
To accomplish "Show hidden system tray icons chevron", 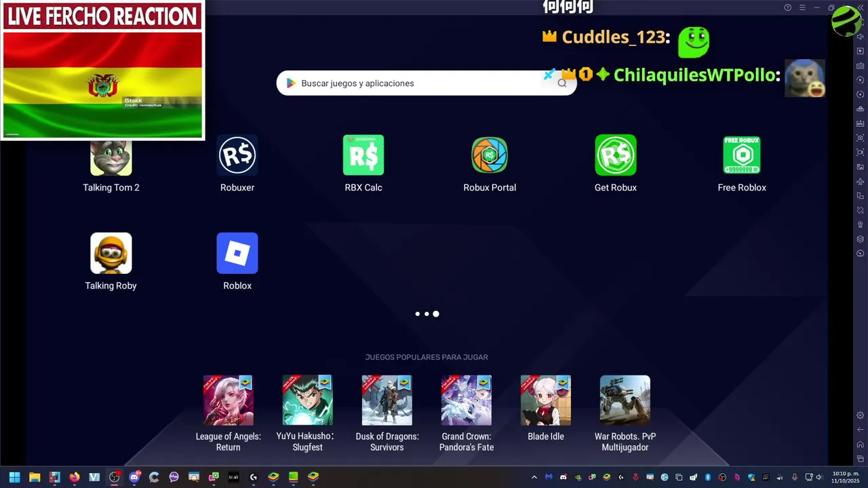I will (534, 477).
